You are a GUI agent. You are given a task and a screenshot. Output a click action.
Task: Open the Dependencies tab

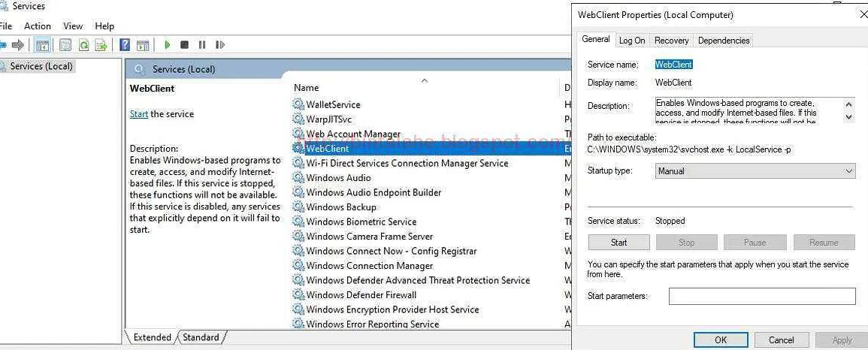pos(723,41)
